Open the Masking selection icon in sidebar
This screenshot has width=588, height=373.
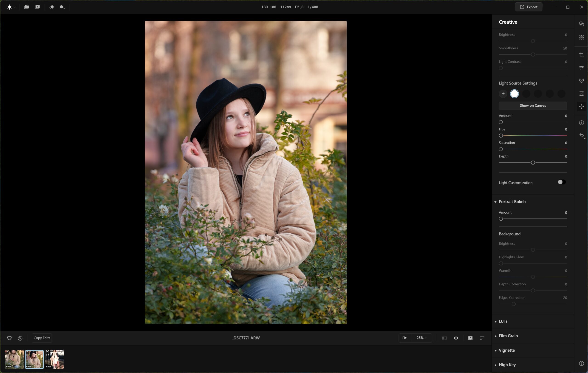click(581, 37)
